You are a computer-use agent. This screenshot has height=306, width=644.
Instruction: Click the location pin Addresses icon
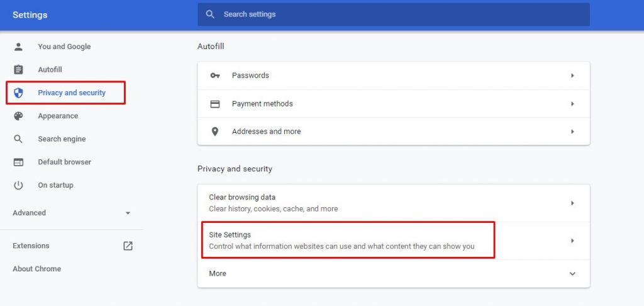click(215, 132)
